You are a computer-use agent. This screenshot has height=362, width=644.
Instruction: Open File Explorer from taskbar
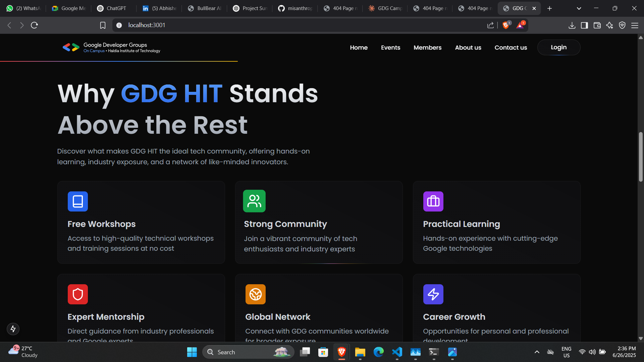pos(360,352)
